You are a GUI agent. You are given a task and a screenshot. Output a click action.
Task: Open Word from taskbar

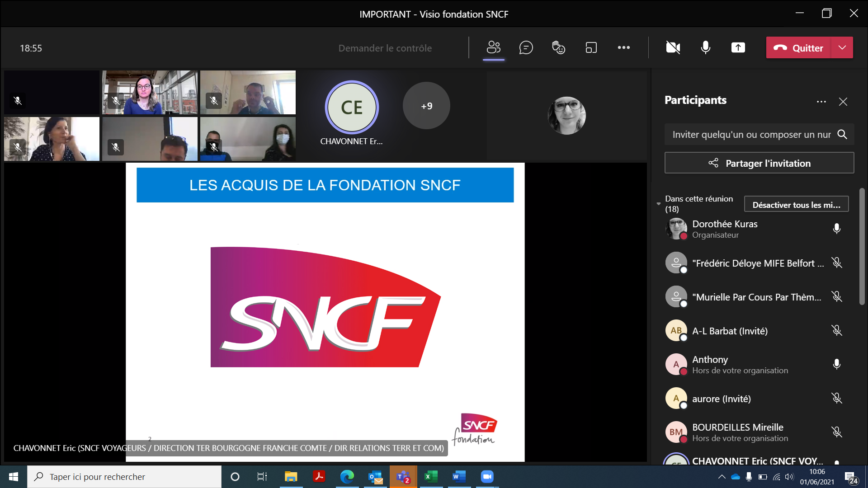point(459,477)
